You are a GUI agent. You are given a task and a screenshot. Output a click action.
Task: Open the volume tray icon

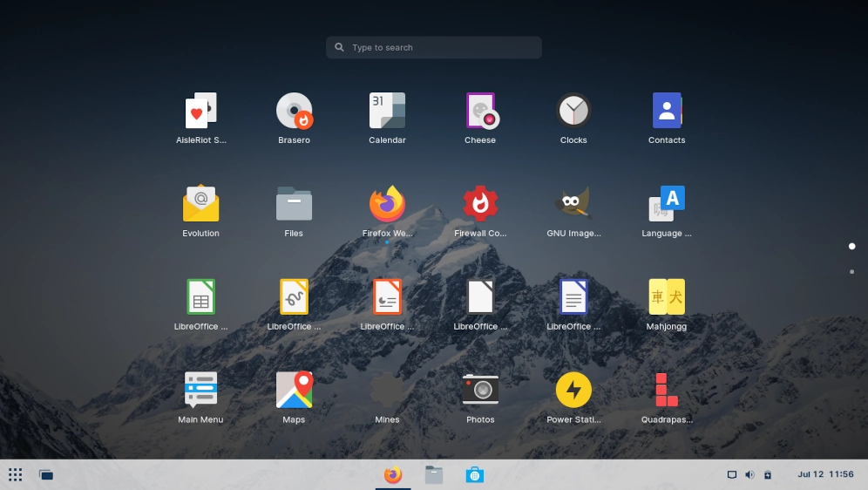pyautogui.click(x=749, y=474)
